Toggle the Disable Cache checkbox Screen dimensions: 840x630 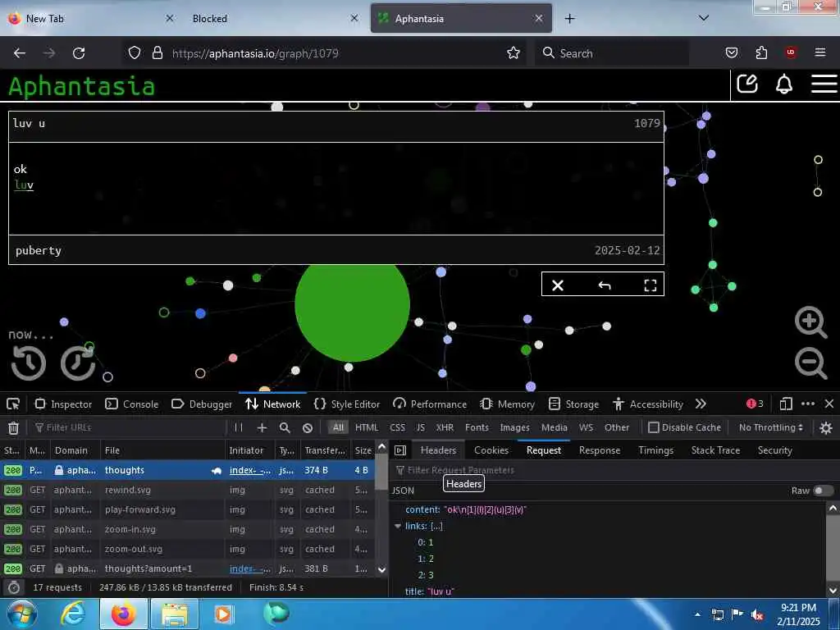click(653, 427)
